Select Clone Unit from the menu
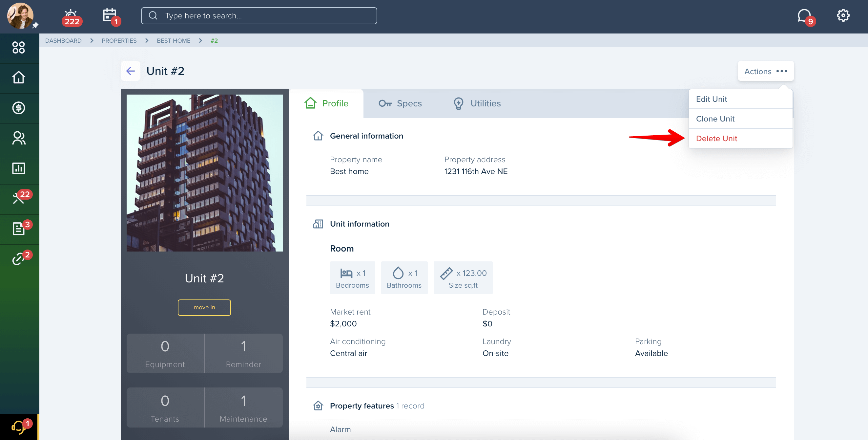This screenshot has height=440, width=868. pos(740,119)
